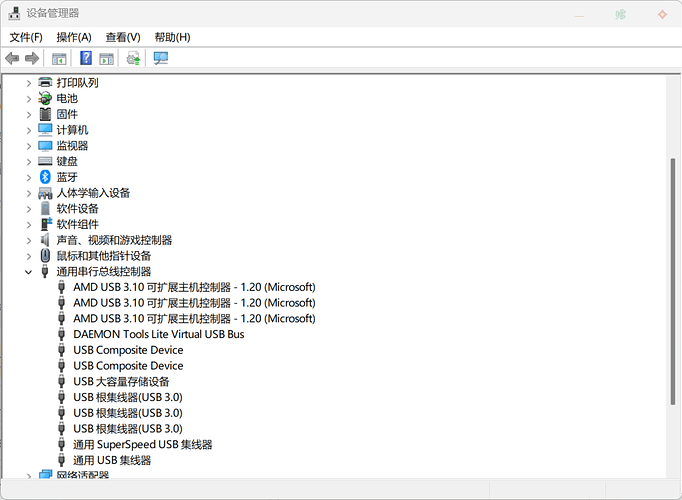Viewport: 682px width, 500px height.
Task: Expand the 键盘 node
Action: [29, 162]
